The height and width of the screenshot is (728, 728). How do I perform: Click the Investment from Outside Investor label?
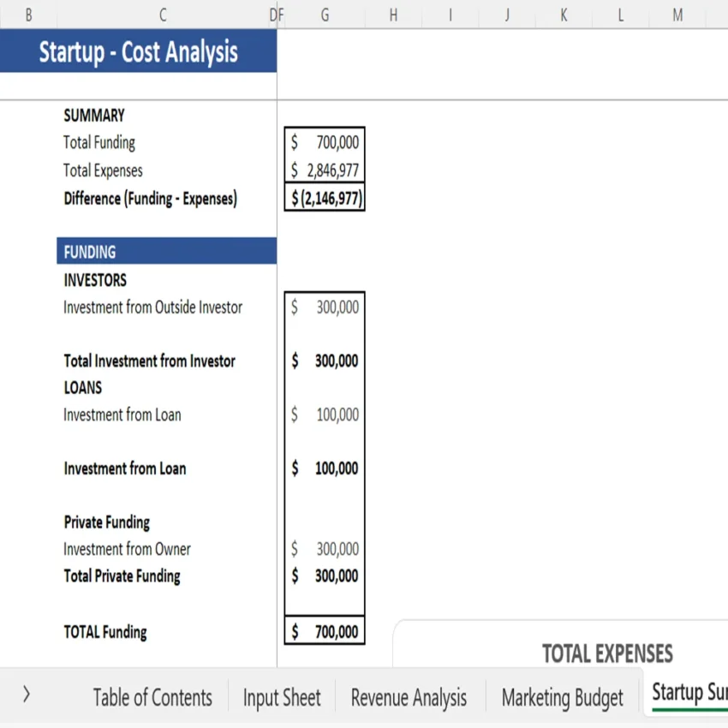[154, 307]
